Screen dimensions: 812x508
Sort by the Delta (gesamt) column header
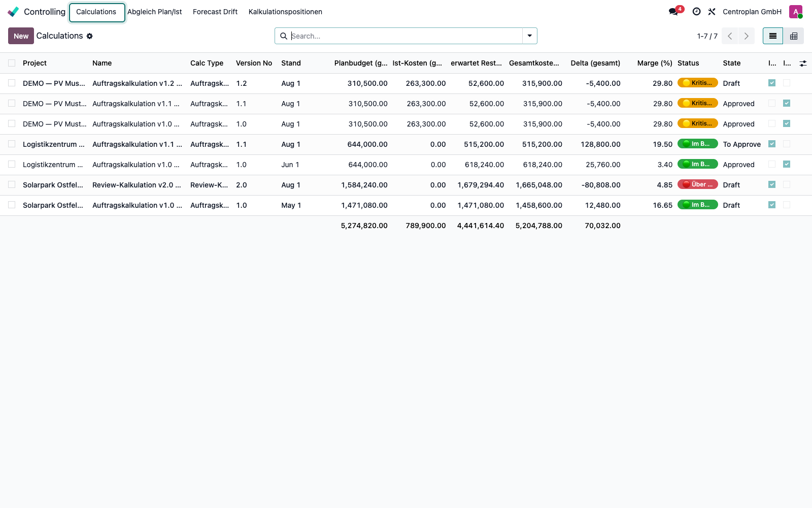[x=595, y=63]
